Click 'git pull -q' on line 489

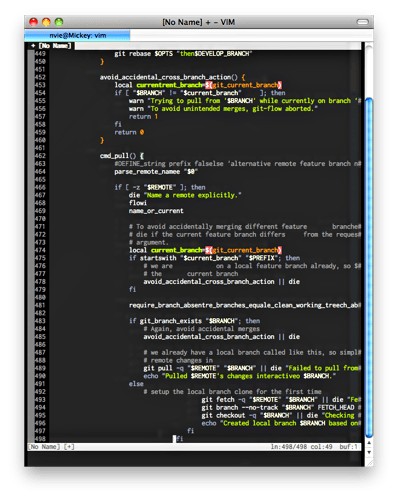[x=163, y=368]
